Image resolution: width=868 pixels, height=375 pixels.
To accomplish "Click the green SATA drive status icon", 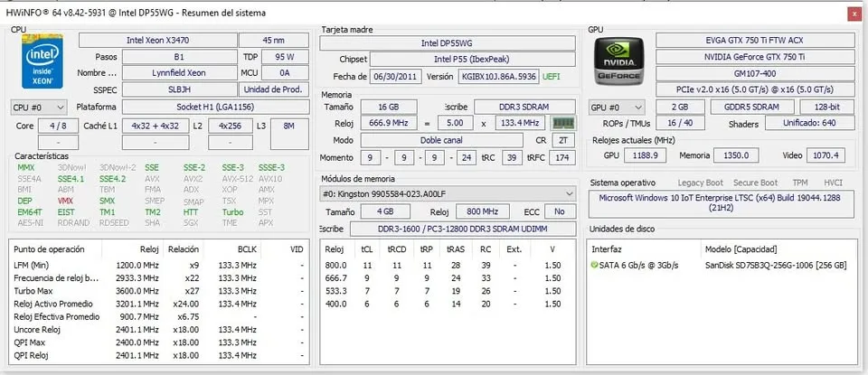I will [x=595, y=266].
